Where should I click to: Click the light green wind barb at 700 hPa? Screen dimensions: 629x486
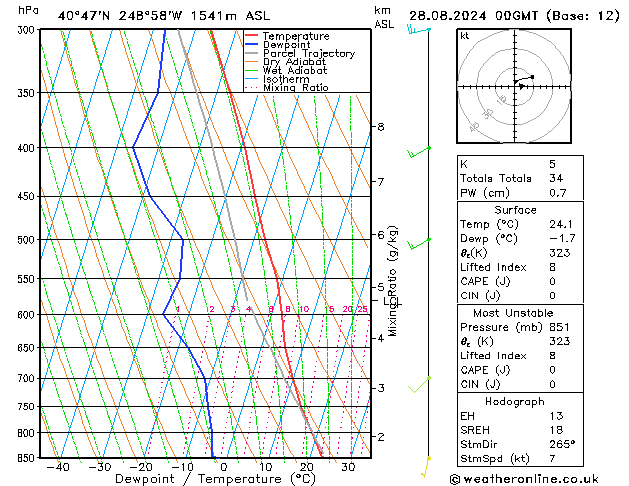pyautogui.click(x=420, y=384)
